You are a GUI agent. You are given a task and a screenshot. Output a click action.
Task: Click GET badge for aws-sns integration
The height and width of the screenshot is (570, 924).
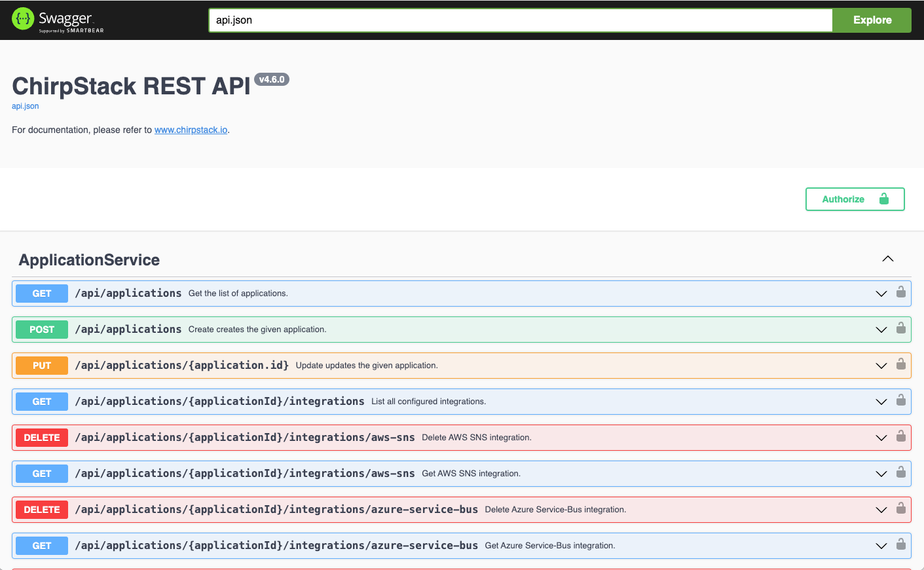point(42,474)
